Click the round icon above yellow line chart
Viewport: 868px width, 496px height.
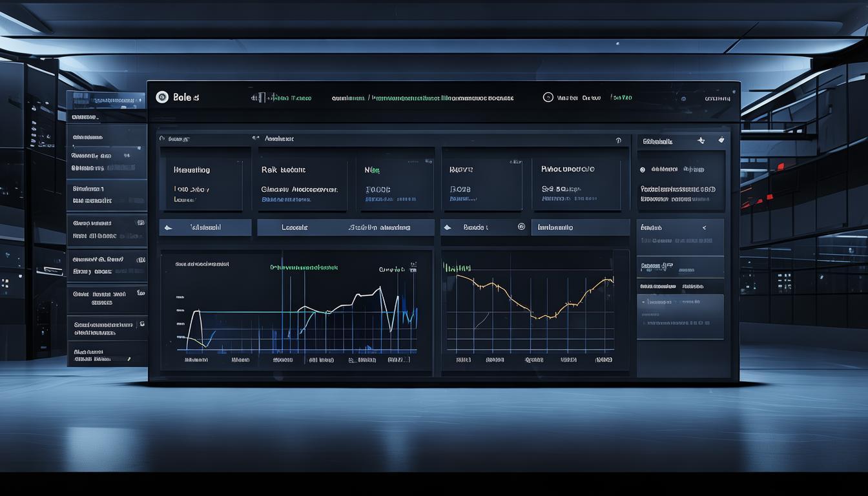(521, 227)
